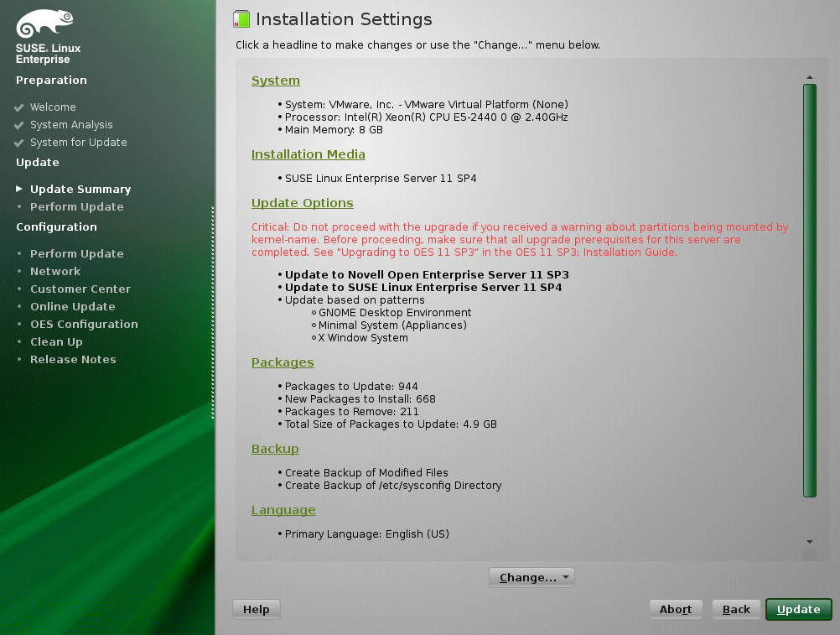Click the Installation Settings header icon
This screenshot has height=635, width=840.
(x=241, y=19)
